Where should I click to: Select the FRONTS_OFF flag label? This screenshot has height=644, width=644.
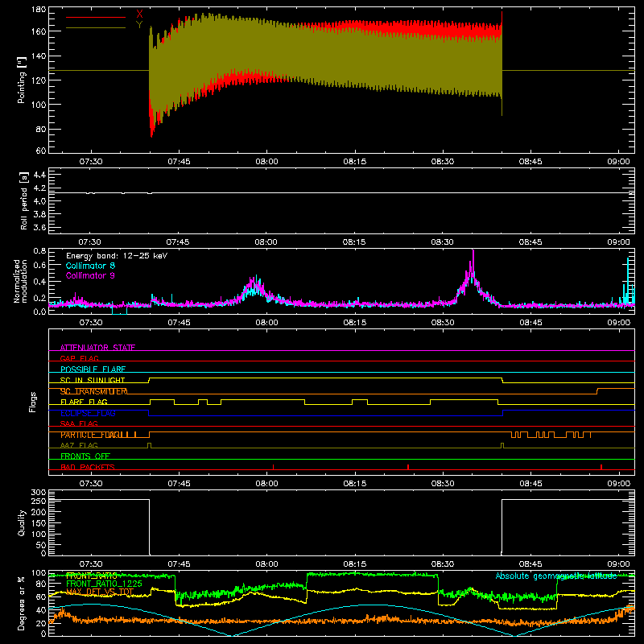coord(85,456)
